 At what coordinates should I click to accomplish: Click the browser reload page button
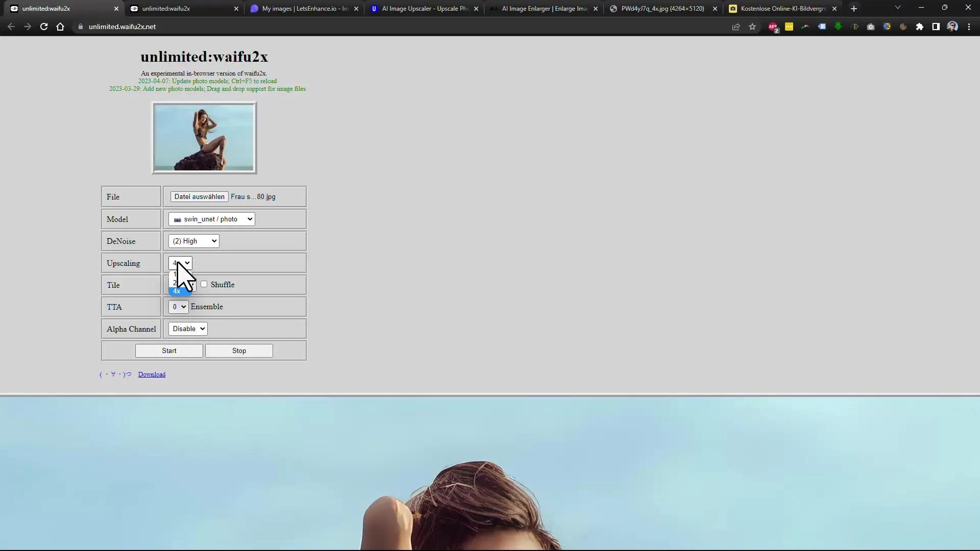point(44,27)
